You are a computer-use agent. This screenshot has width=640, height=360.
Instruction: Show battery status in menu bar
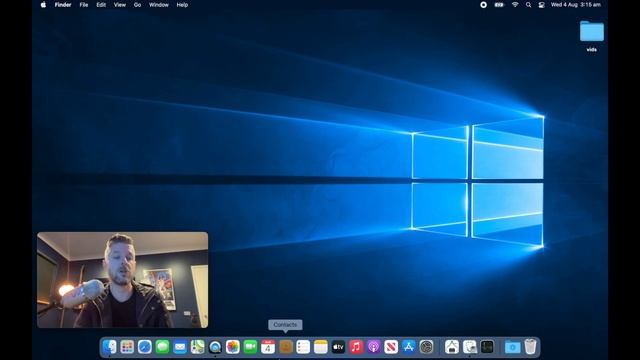499,5
